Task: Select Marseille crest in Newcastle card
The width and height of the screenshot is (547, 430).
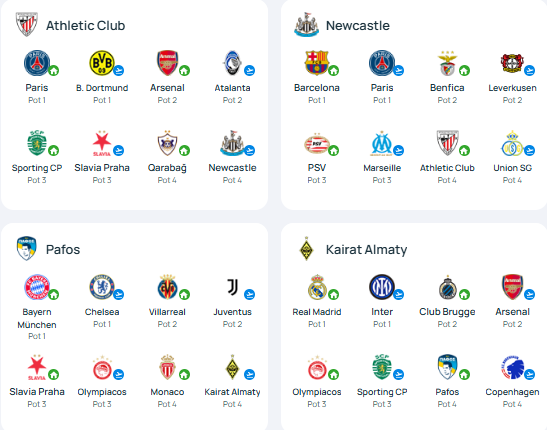Action: (x=382, y=143)
